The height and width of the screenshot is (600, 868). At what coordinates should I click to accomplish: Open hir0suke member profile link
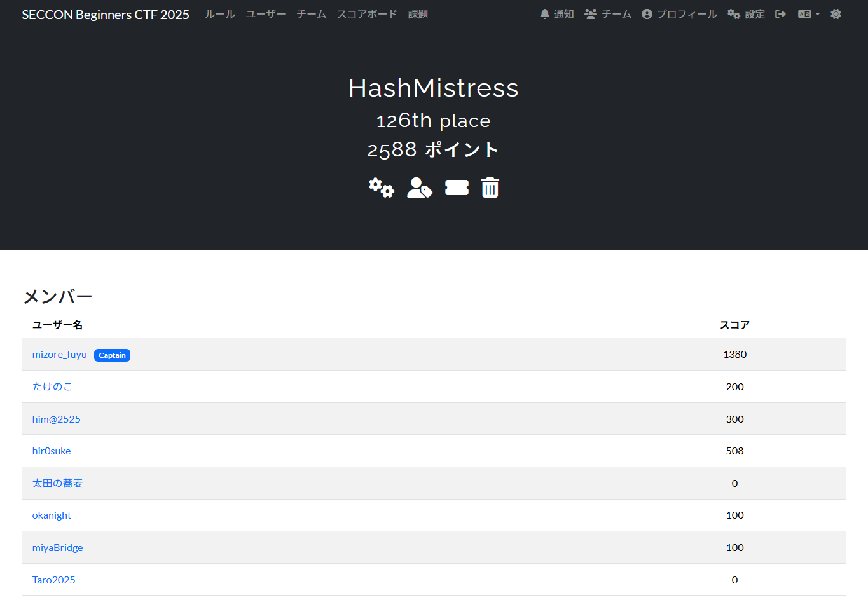[52, 451]
